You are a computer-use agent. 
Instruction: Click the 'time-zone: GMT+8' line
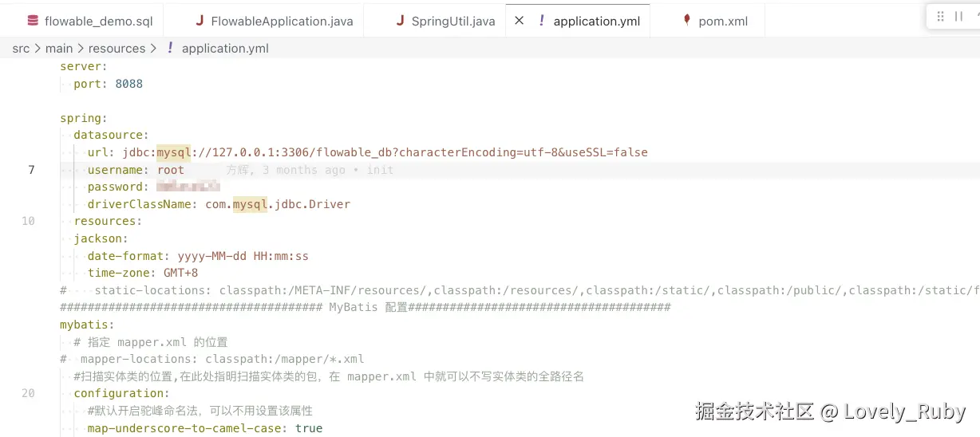[143, 273]
